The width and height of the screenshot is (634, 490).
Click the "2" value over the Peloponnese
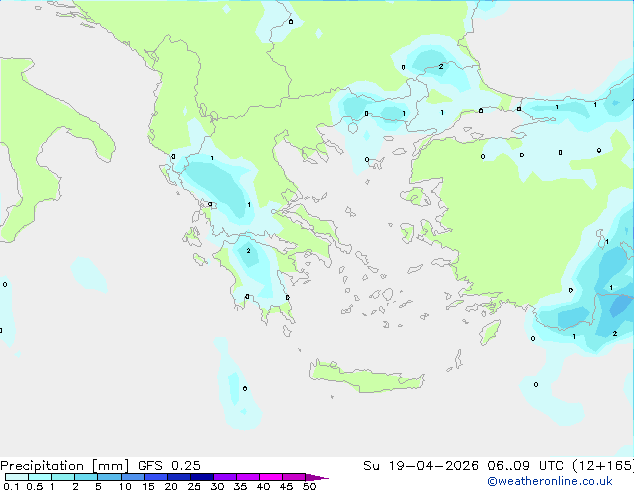248,251
